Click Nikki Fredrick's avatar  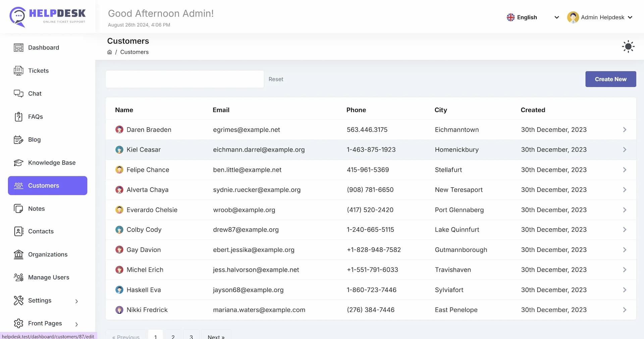(x=119, y=310)
